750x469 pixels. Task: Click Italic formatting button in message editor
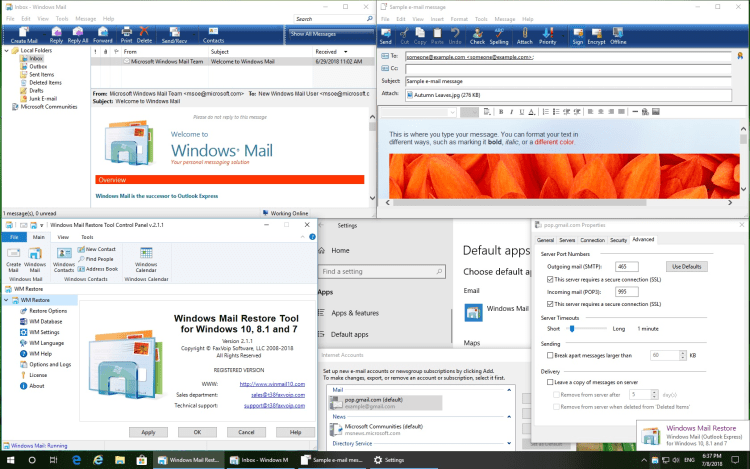click(x=511, y=112)
